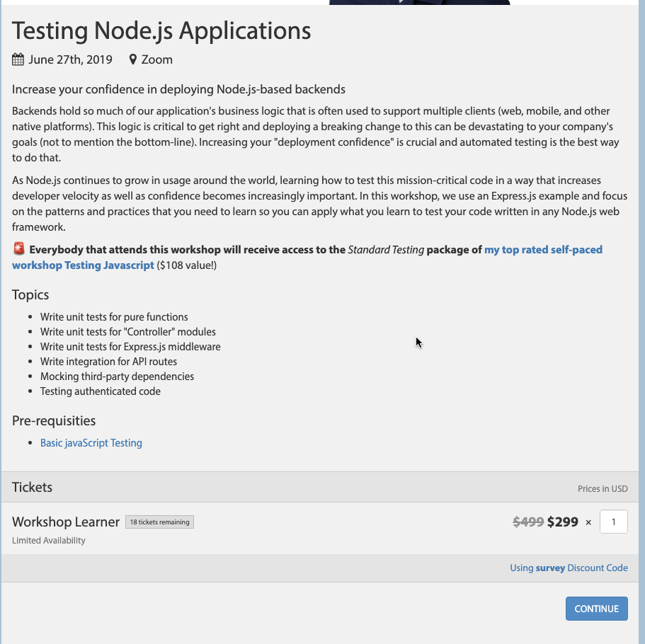Screen dimensions: 645x644
Task: Click the calendar icon beside the date
Action: point(18,59)
